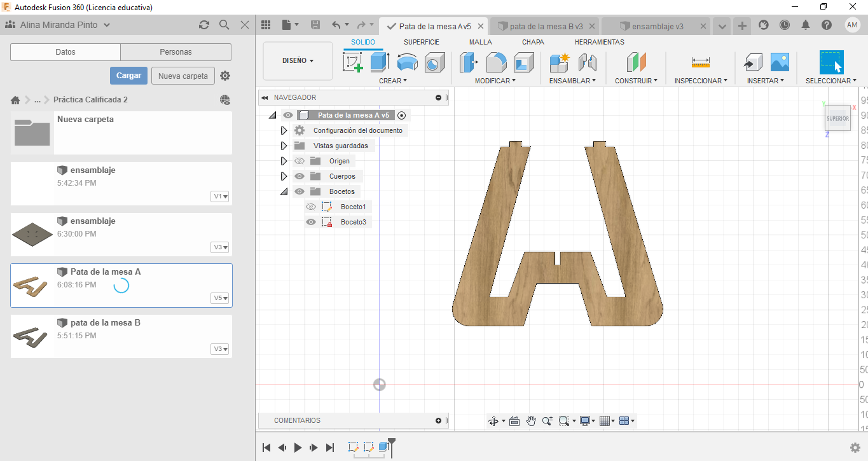This screenshot has height=461, width=868.
Task: Select the Create Sketch tool icon
Action: point(352,62)
